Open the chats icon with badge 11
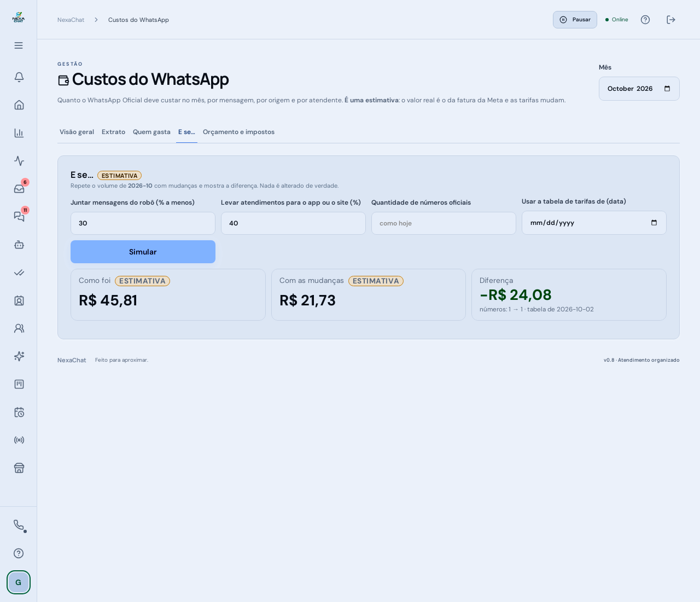The height and width of the screenshot is (602, 700). pyautogui.click(x=19, y=217)
